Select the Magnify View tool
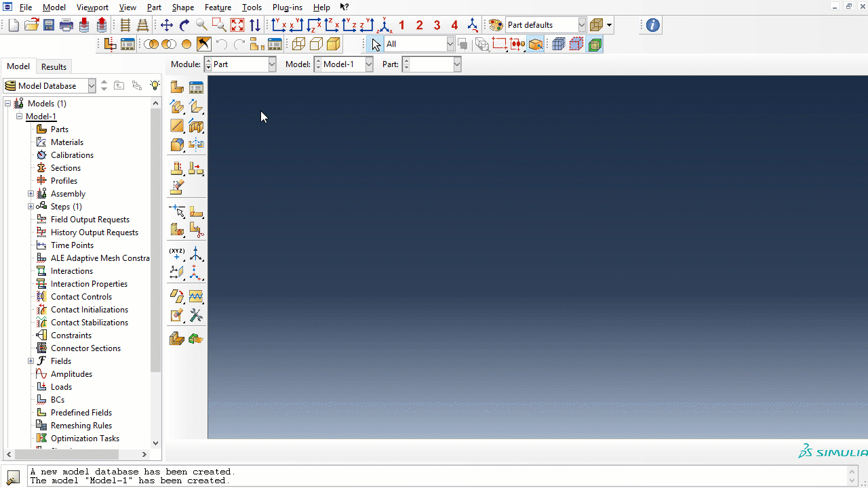868x488 pixels. pos(201,25)
